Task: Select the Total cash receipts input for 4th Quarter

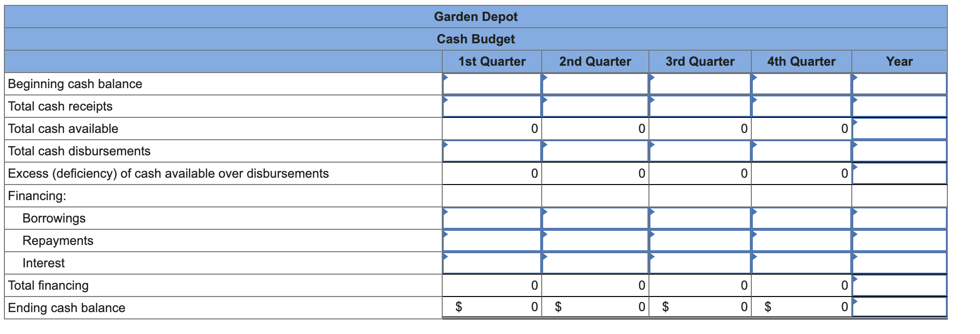Action: (801, 106)
